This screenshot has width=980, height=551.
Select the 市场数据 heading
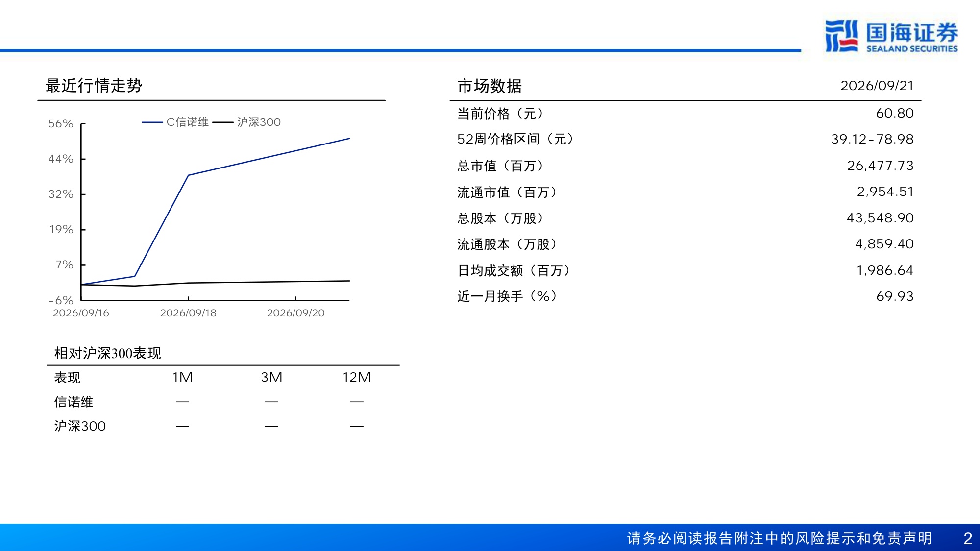click(490, 86)
